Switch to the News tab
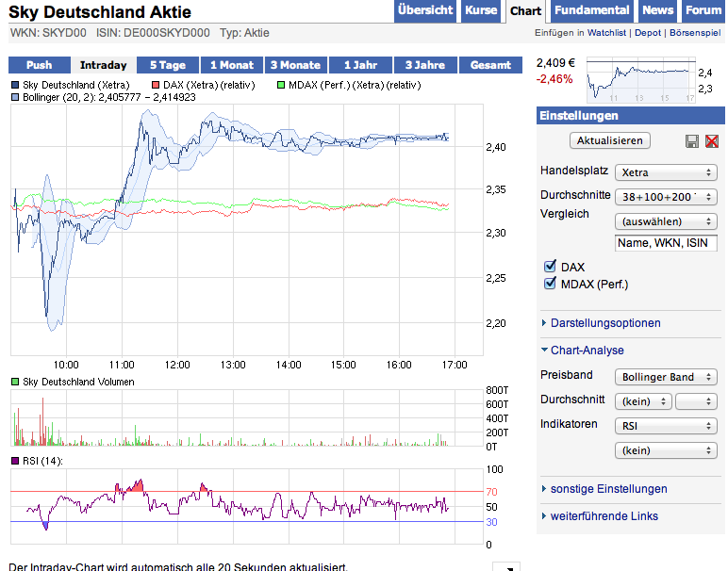Image resolution: width=728 pixels, height=571 pixels. 657,10
